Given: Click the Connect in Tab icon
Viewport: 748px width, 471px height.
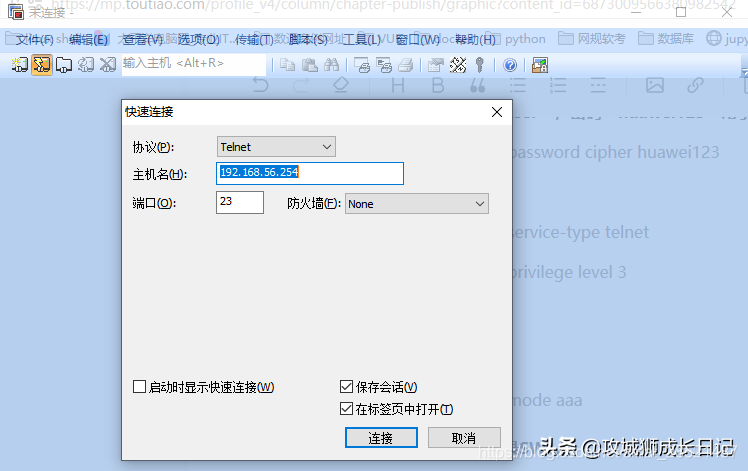Looking at the screenshot, I should pos(63,65).
